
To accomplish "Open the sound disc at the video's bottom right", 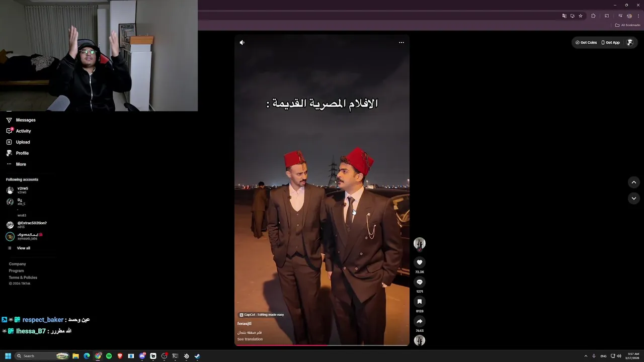I will click(420, 340).
